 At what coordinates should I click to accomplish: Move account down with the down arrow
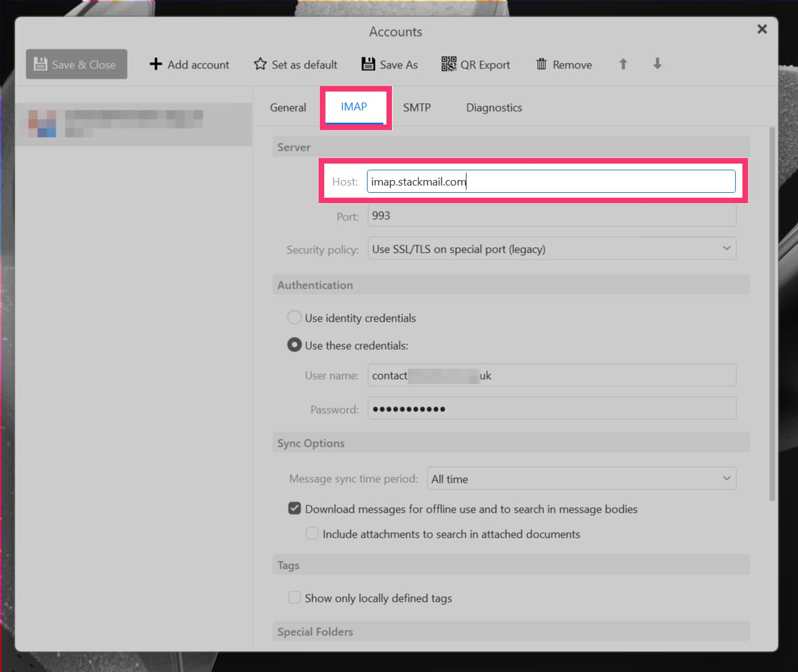click(x=657, y=64)
